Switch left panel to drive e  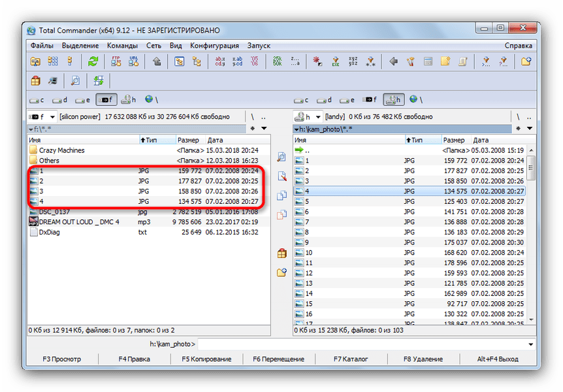point(83,100)
